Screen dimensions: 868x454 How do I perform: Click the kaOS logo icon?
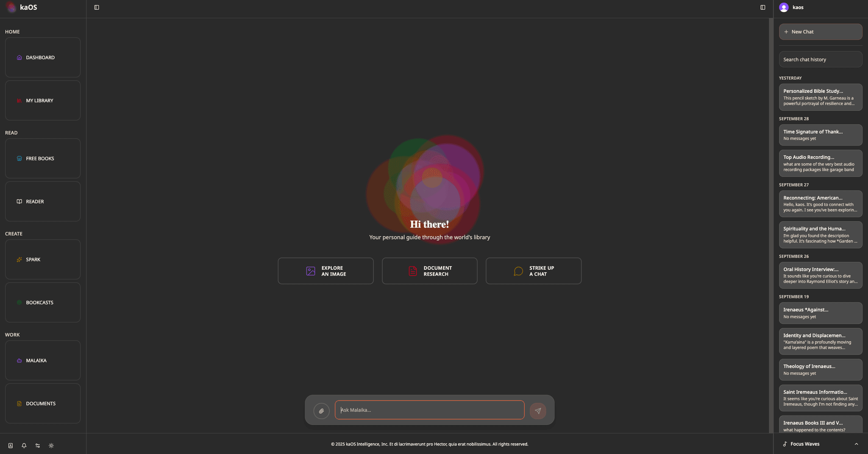click(11, 8)
